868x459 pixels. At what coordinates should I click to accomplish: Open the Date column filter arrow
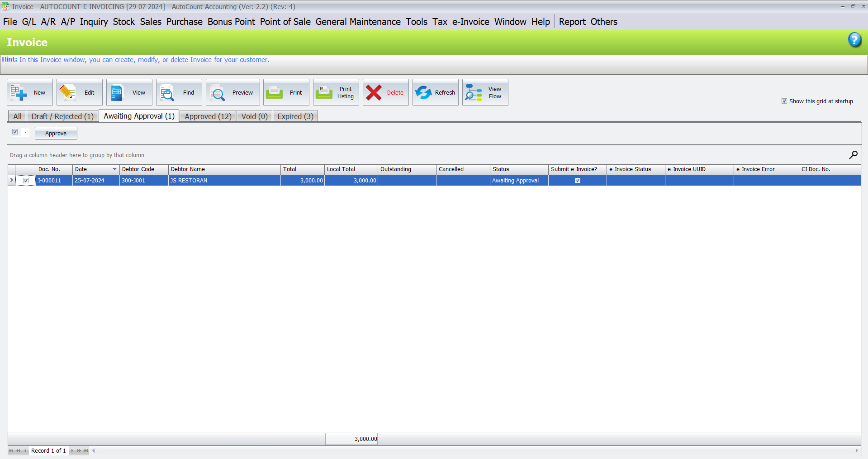click(114, 169)
